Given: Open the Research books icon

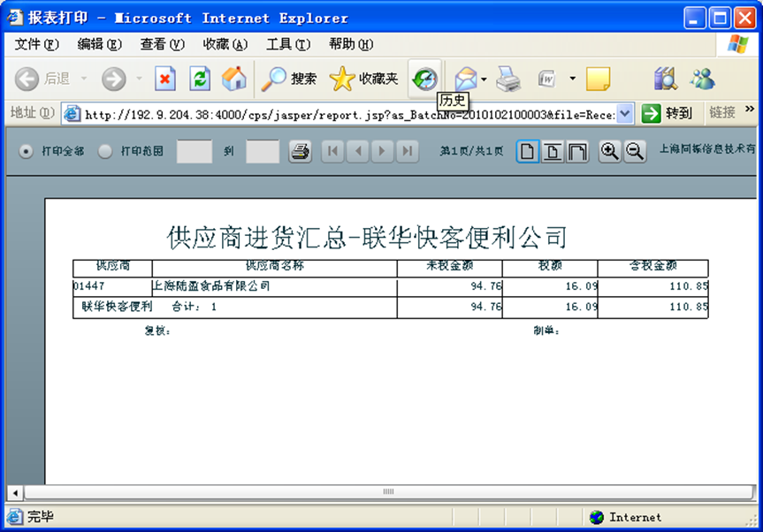Looking at the screenshot, I should tap(665, 79).
